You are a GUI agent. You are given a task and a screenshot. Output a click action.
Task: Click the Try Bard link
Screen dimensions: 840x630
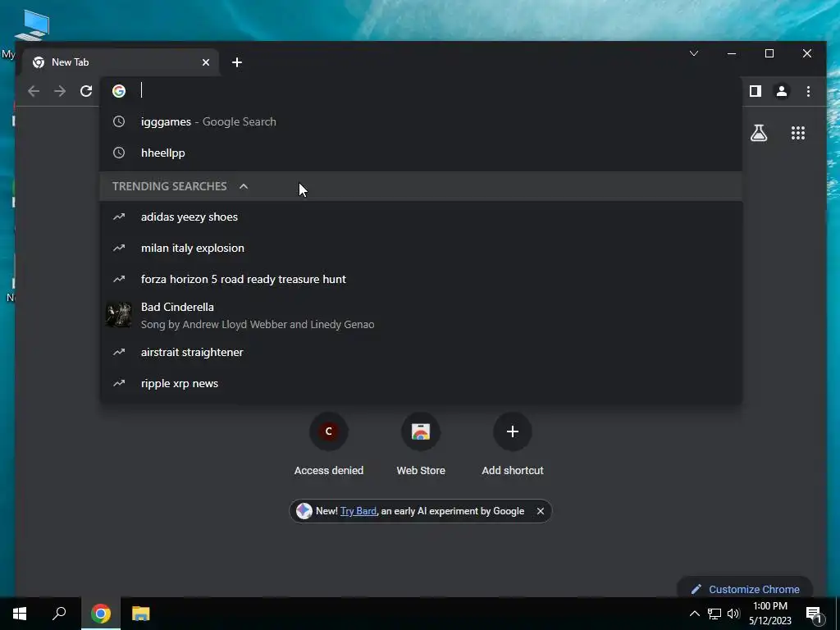tap(358, 511)
